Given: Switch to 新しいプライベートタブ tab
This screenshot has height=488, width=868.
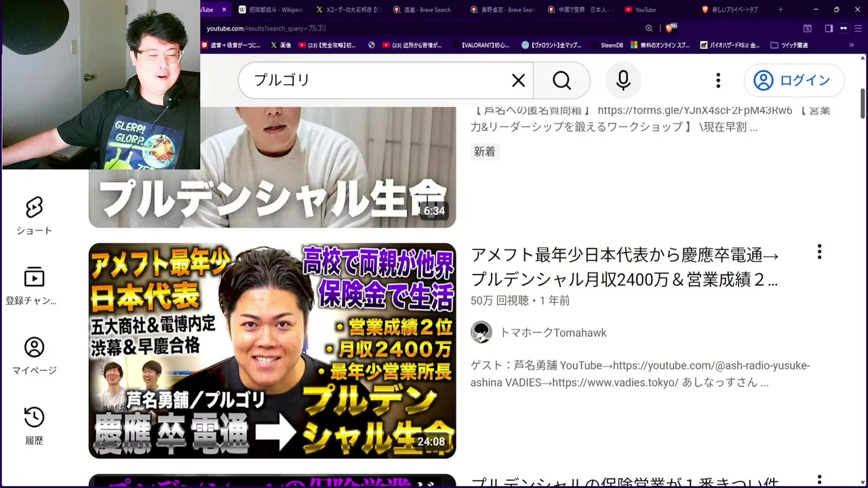Looking at the screenshot, I should point(734,9).
